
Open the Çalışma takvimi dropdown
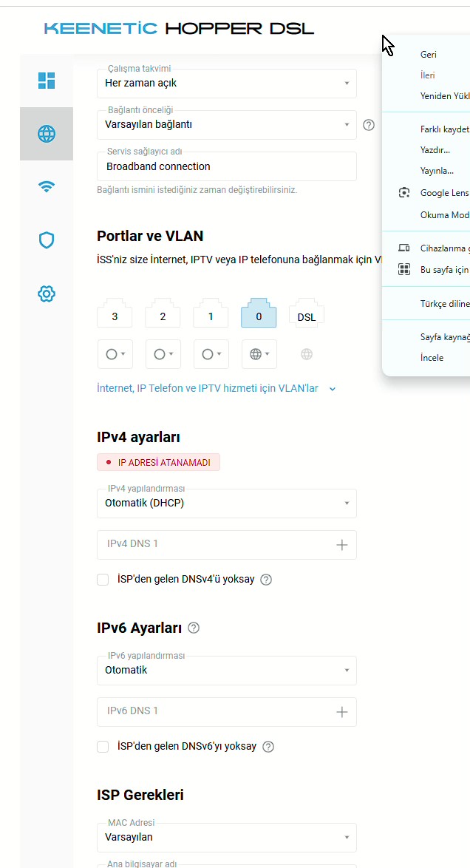pos(227,84)
